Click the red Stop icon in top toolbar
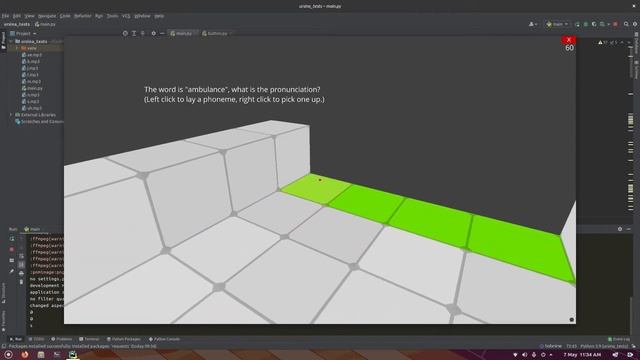640x360 pixels. click(x=616, y=24)
